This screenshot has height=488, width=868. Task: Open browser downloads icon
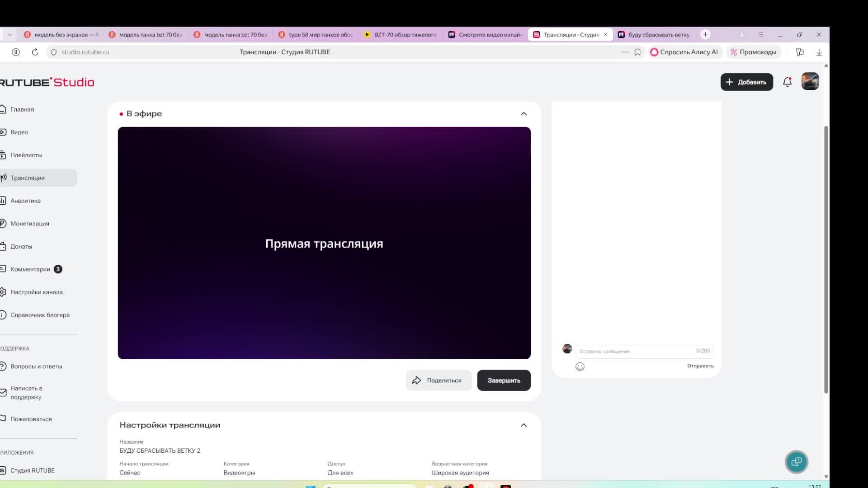[x=819, y=52]
